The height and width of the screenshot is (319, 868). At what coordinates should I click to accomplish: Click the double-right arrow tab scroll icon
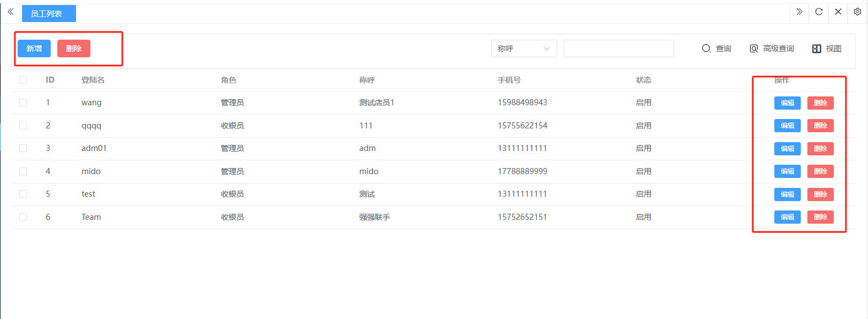click(x=799, y=12)
